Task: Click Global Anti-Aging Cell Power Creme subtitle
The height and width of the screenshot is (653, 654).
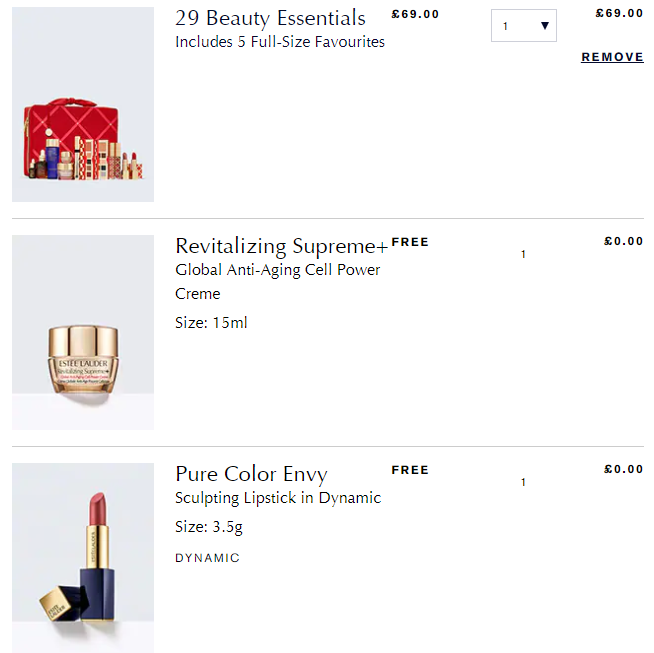Action: click(x=278, y=281)
